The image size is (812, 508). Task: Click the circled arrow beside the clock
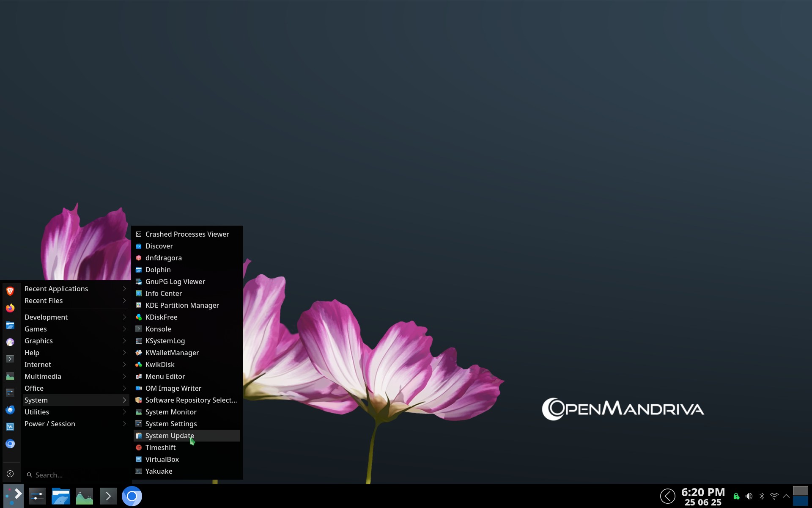[x=668, y=496]
